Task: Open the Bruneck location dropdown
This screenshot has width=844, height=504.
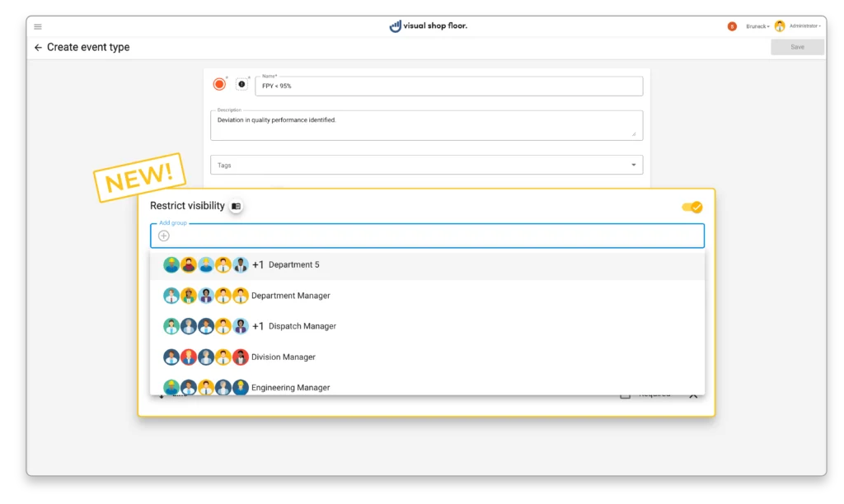Action: 757,26
